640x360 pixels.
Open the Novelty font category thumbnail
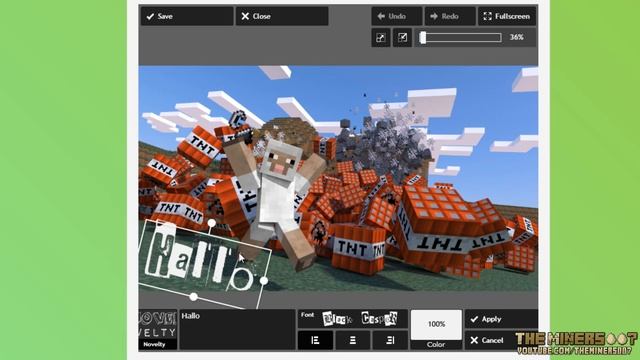(x=158, y=329)
